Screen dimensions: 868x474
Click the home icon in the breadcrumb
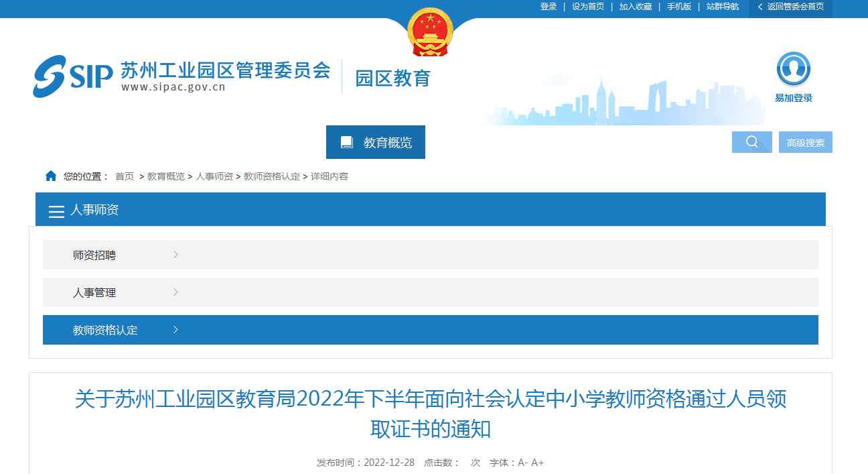coord(51,176)
